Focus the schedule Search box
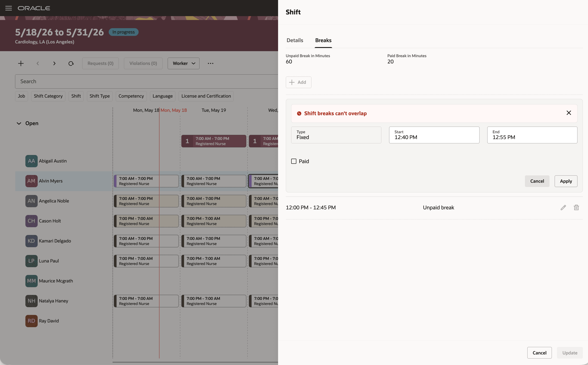The image size is (588, 365). click(x=146, y=81)
